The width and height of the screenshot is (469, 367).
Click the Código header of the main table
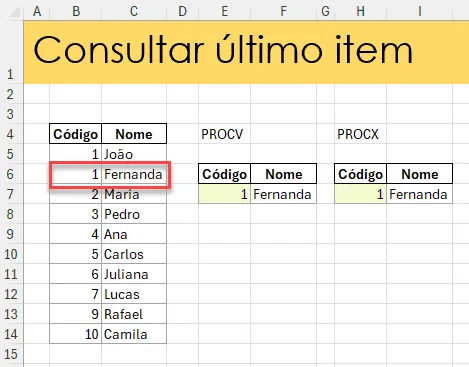point(76,134)
